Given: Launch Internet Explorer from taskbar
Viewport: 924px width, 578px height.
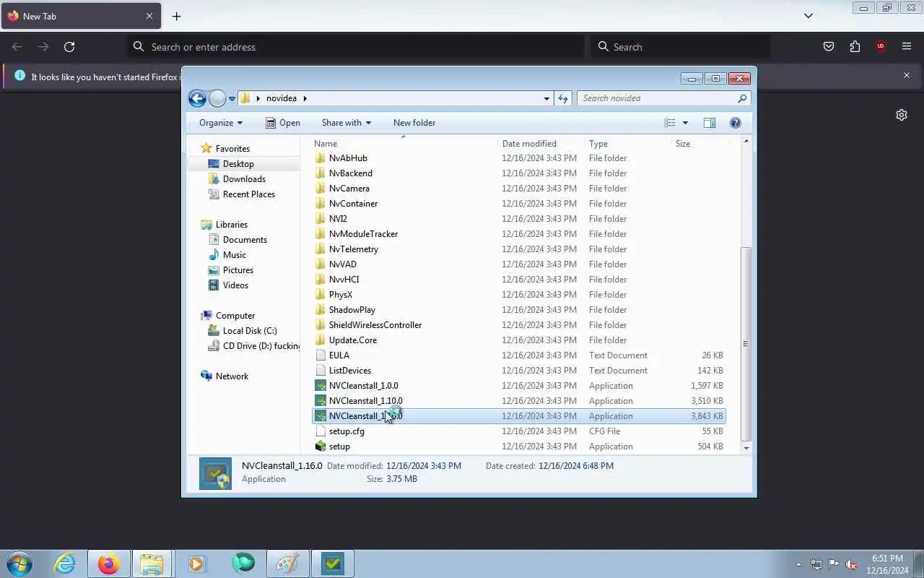Looking at the screenshot, I should tap(65, 564).
